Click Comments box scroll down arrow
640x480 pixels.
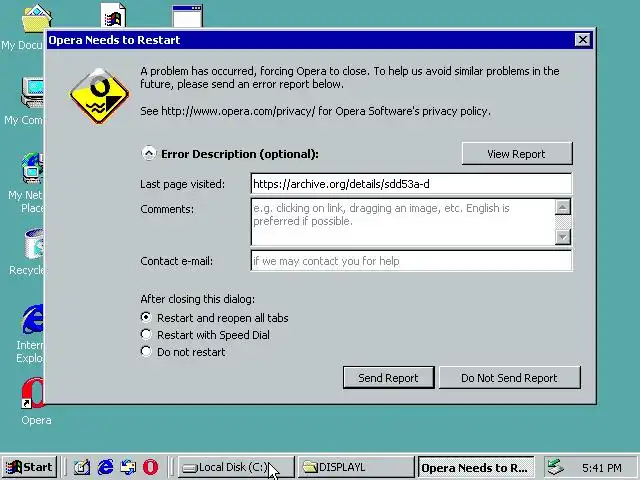tap(562, 237)
